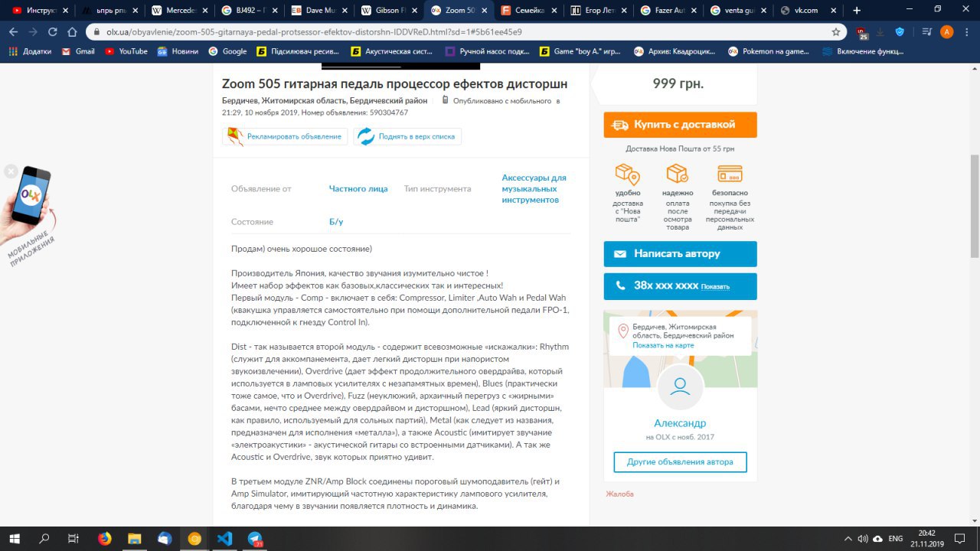Open the Google bookmark
The width and height of the screenshot is (980, 551).
[228, 51]
